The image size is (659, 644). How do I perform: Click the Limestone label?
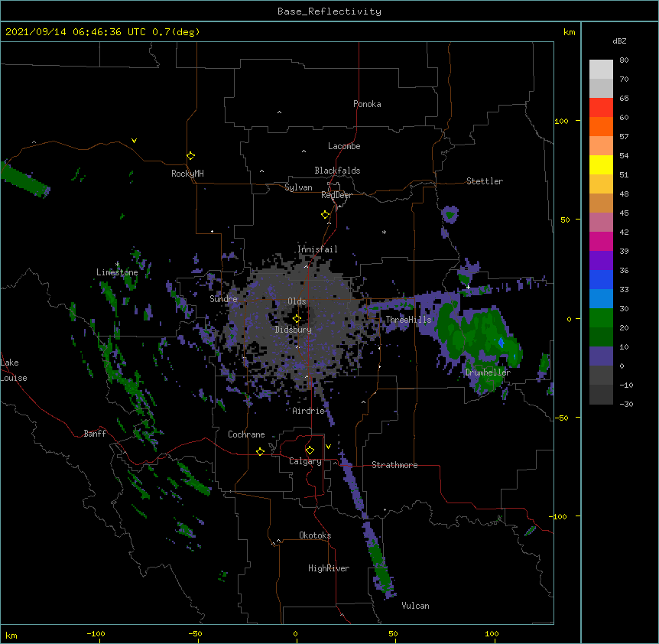pos(117,272)
